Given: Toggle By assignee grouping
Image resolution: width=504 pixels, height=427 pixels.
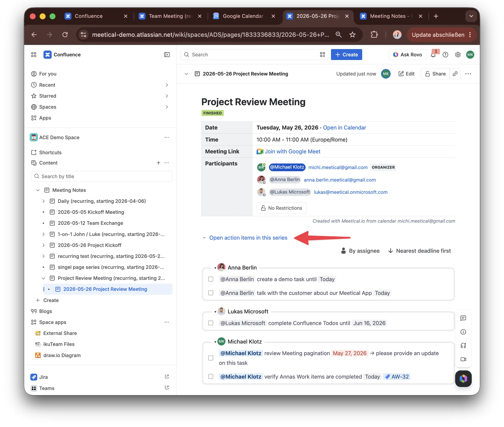Looking at the screenshot, I should coord(360,251).
